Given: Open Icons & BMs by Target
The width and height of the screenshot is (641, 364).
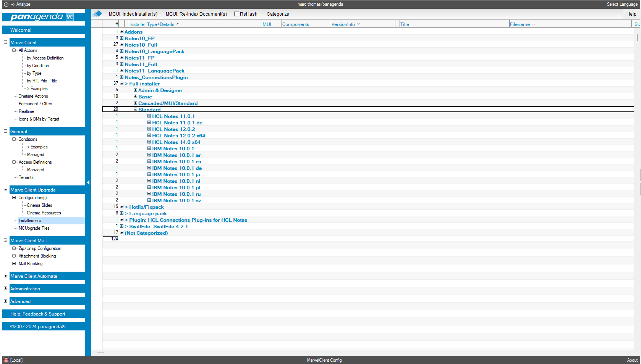Looking at the screenshot, I should [39, 119].
